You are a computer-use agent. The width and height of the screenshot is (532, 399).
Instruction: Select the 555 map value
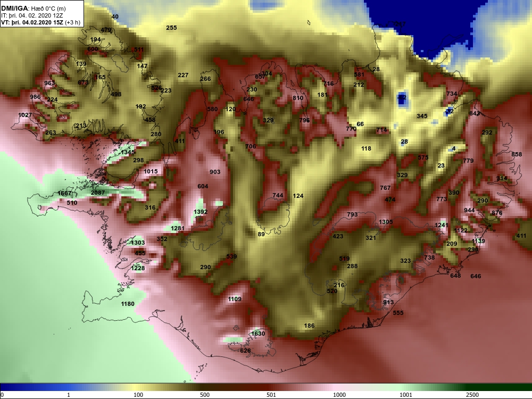pos(398,312)
